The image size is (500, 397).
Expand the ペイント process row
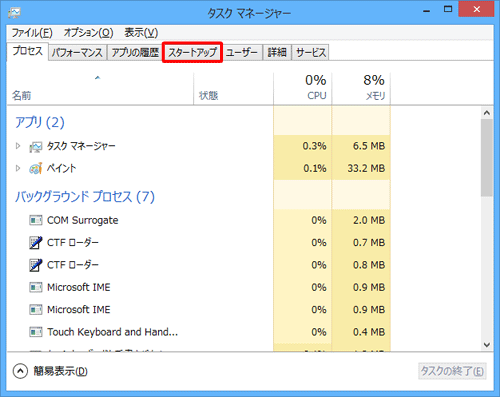tap(18, 168)
